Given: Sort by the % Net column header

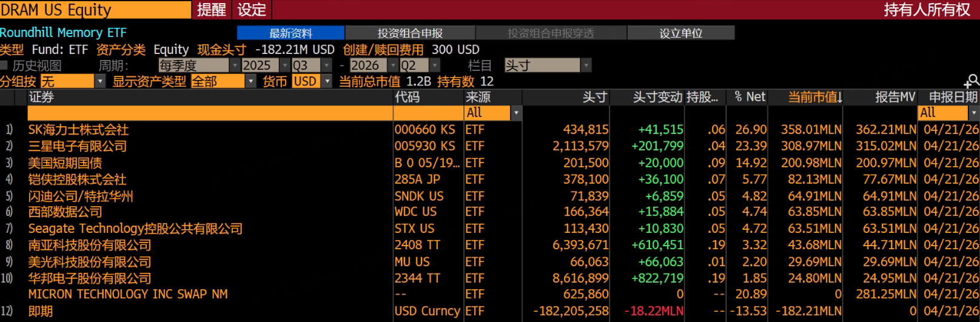Looking at the screenshot, I should [x=750, y=97].
